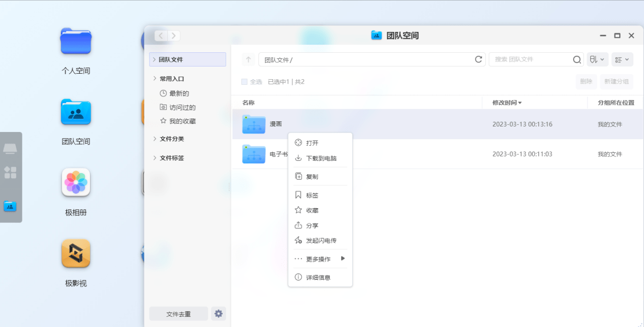Click the 2023-03-13 00:11:03 timestamp

(x=523, y=154)
